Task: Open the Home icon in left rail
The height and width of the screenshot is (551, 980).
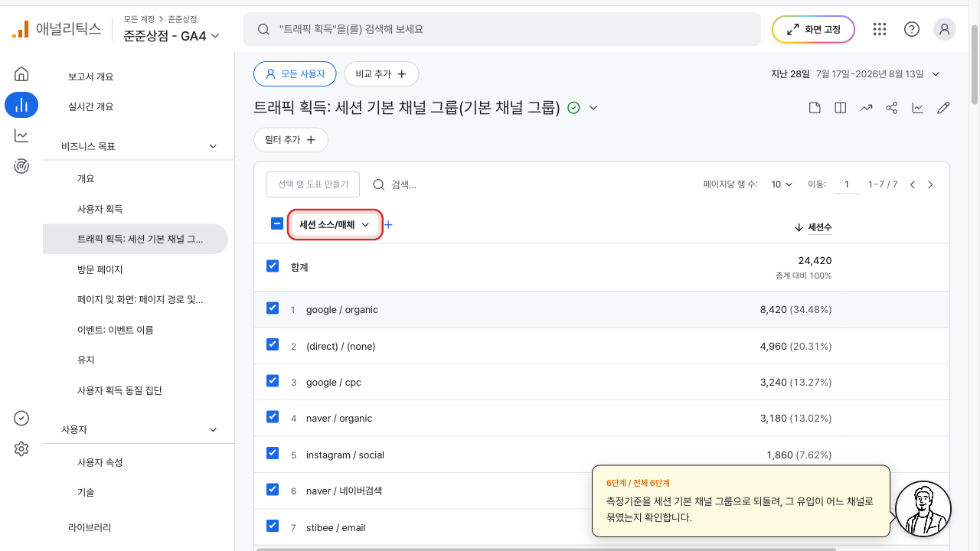Action: (x=21, y=74)
